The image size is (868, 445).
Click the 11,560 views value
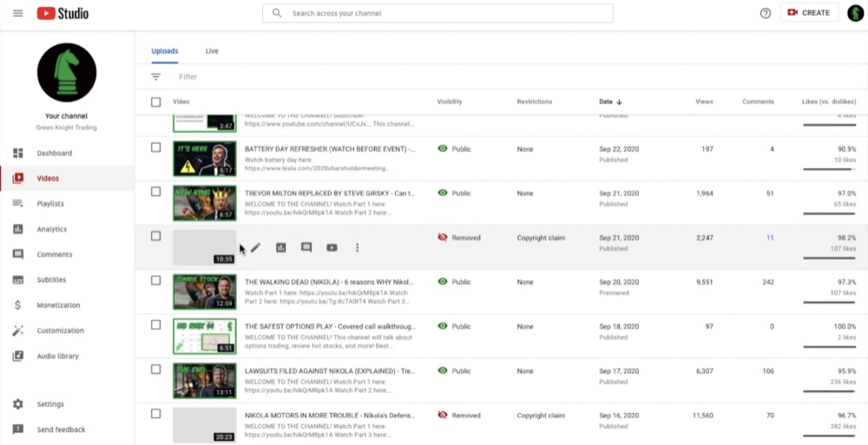[702, 416]
